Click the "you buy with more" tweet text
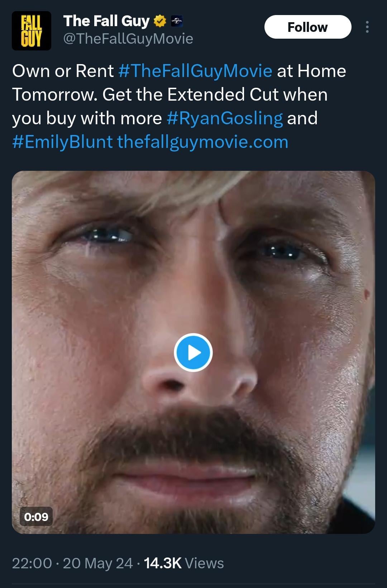 87,118
